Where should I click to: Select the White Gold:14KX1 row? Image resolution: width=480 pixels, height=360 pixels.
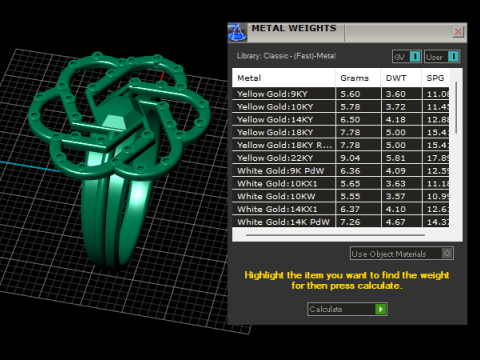(x=341, y=209)
